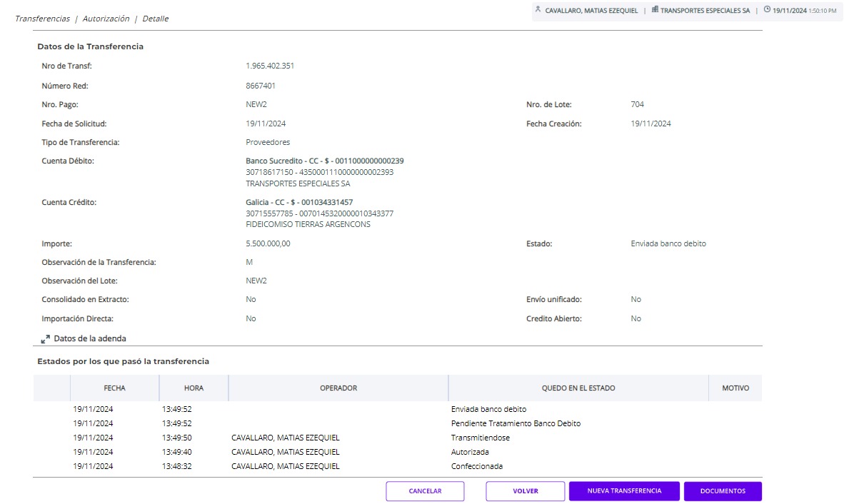
Task: Click the CANCELAR button
Action: tap(425, 491)
